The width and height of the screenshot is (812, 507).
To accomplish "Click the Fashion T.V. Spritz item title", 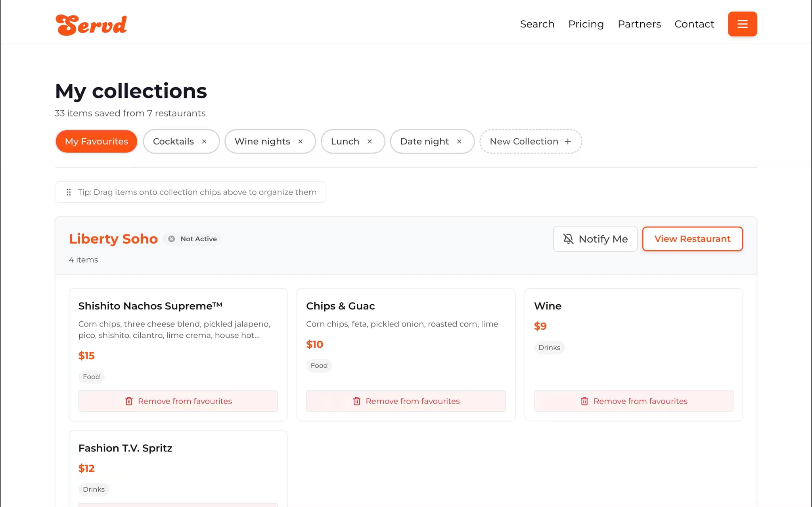I will point(125,448).
